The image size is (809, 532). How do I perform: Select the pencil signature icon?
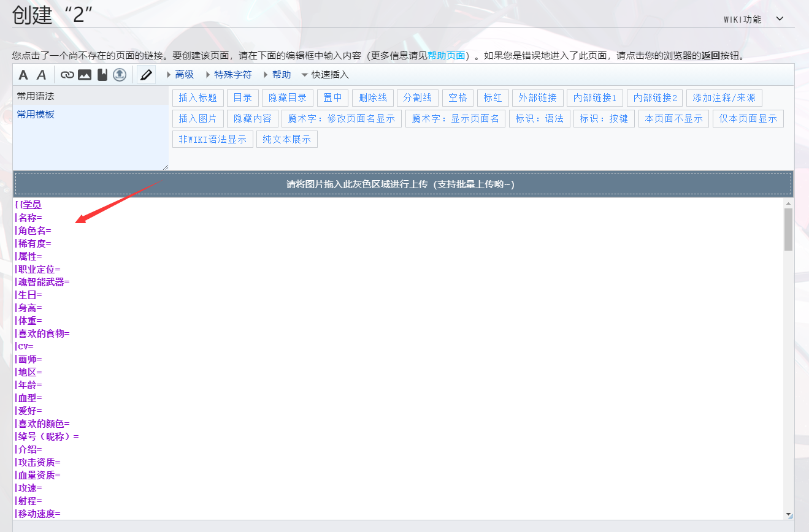[145, 74]
